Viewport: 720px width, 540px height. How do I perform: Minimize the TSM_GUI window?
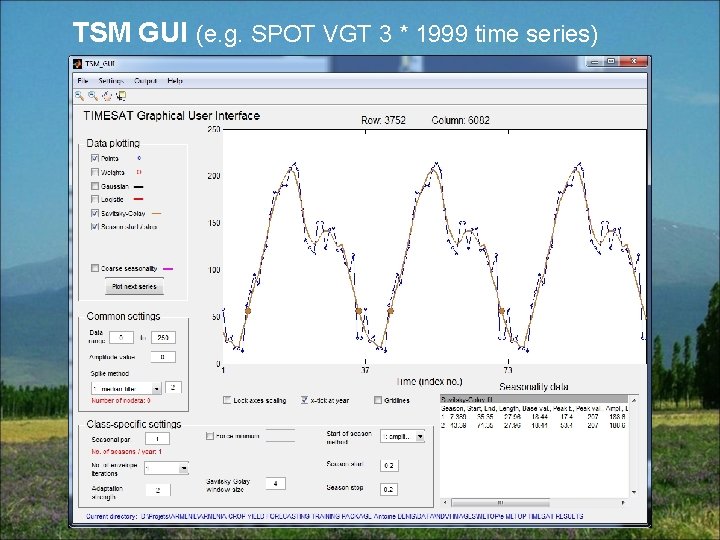point(595,62)
